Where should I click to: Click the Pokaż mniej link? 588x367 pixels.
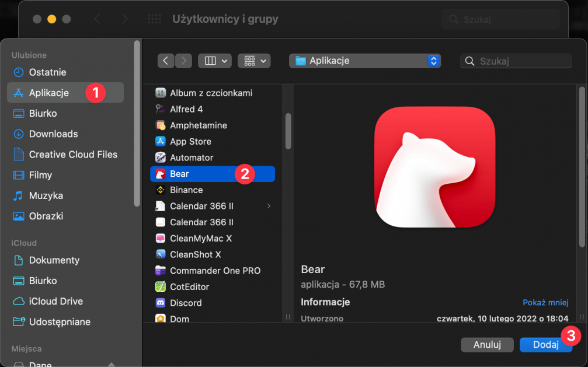545,302
